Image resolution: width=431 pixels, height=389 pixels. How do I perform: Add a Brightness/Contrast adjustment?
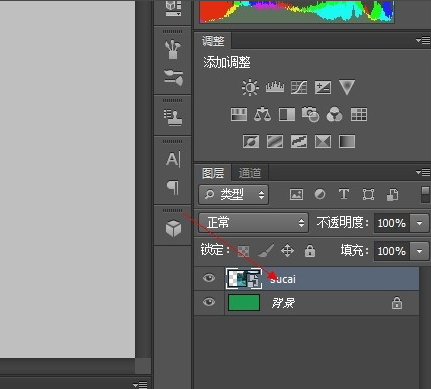pyautogui.click(x=250, y=88)
